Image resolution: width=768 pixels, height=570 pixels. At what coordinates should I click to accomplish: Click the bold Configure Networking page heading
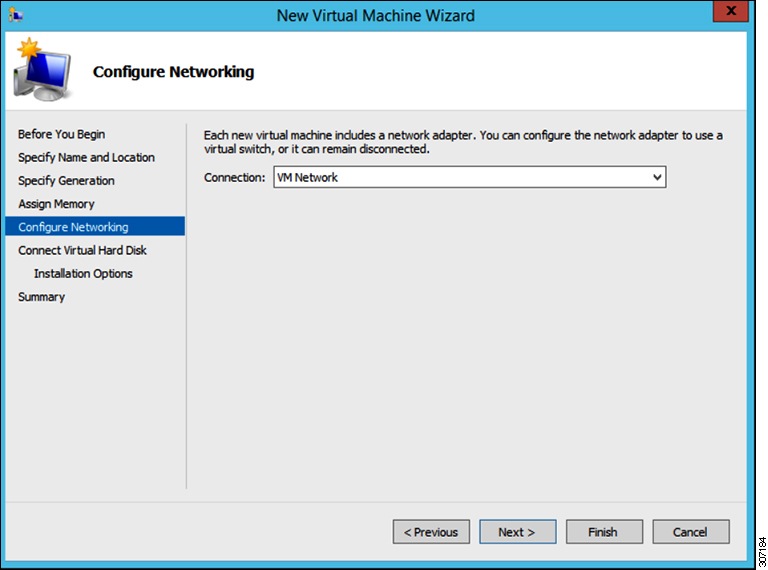click(x=173, y=72)
